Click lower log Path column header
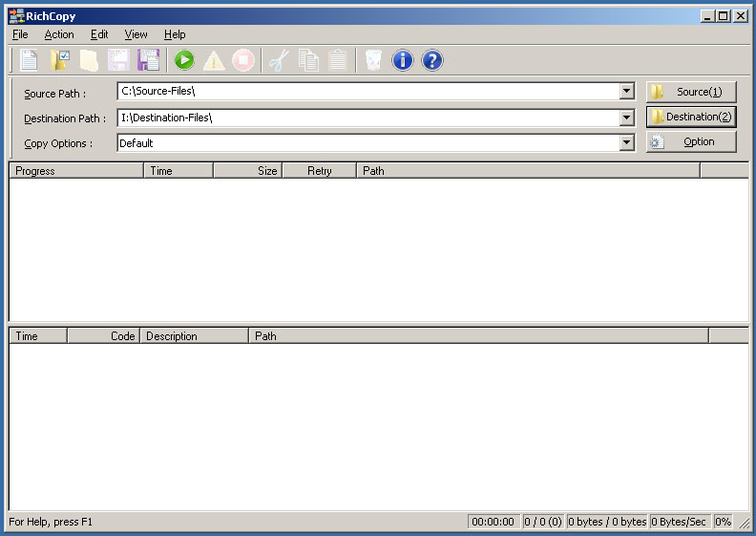The image size is (756, 536). [x=478, y=336]
